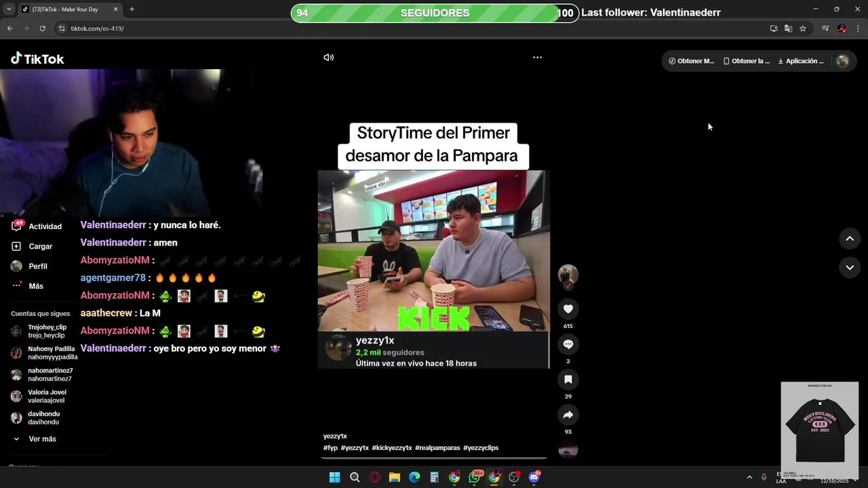The width and height of the screenshot is (868, 488).
Task: Go to the previous video
Action: [850, 239]
